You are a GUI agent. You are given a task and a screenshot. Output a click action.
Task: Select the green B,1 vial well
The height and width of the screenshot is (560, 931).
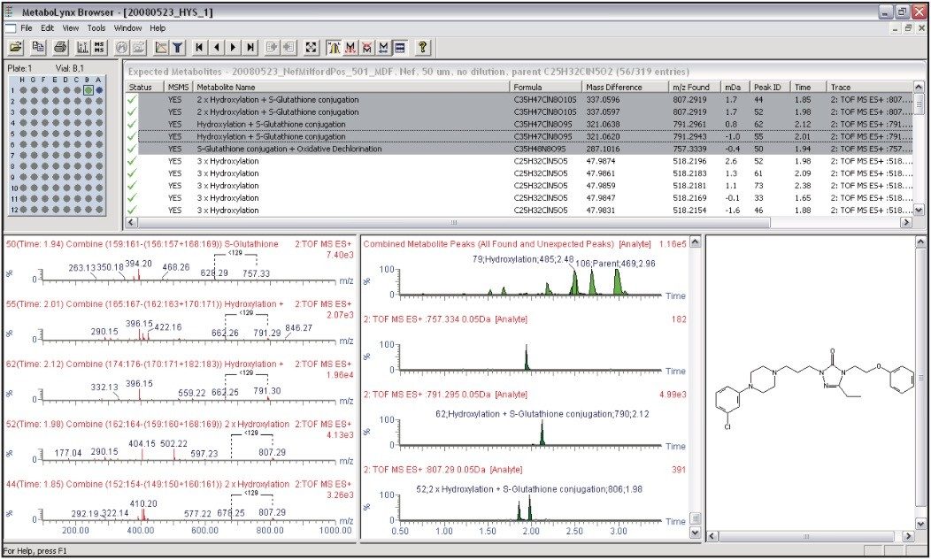[88, 90]
